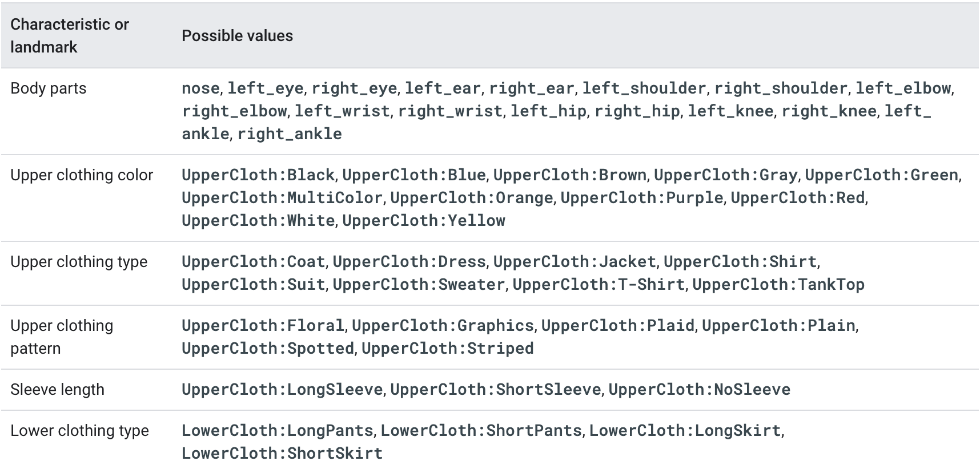Click the "Characteristic or landmark" column header
The width and height of the screenshot is (980, 469).
pos(70,35)
